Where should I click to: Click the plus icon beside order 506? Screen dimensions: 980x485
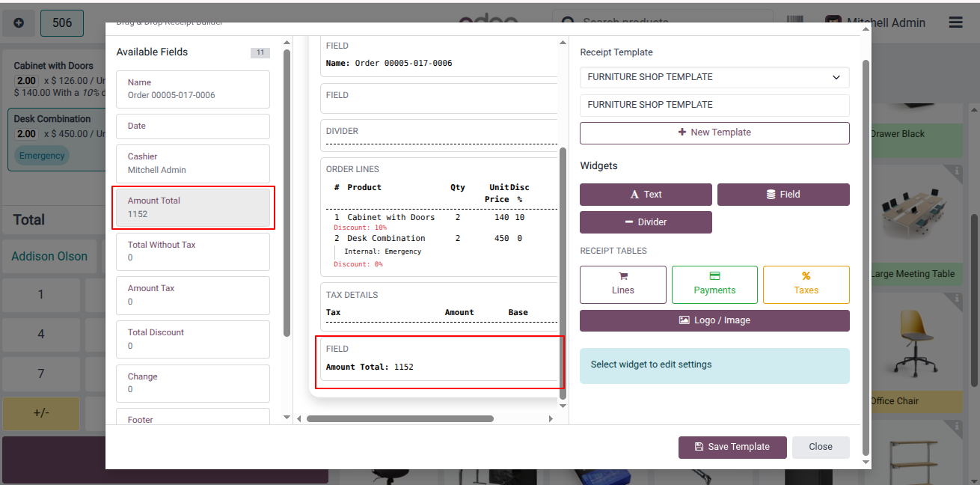click(x=19, y=23)
